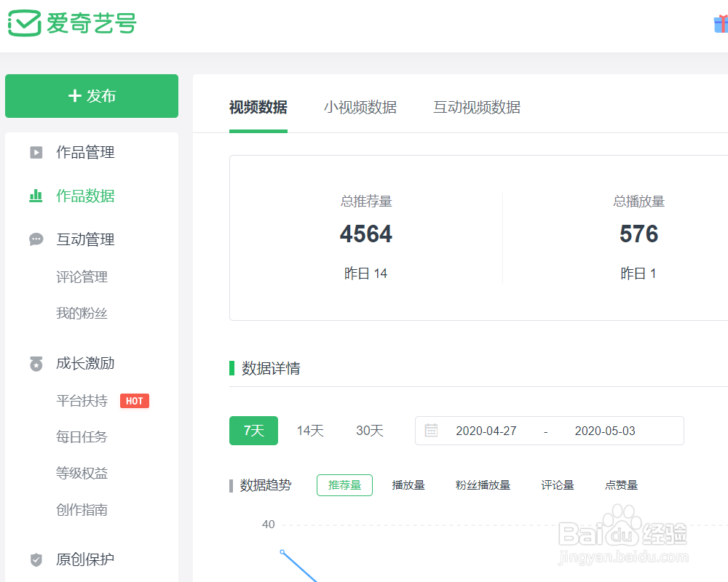Go to 我的粉丝 in the sidebar
This screenshot has width=728, height=582.
coord(82,313)
